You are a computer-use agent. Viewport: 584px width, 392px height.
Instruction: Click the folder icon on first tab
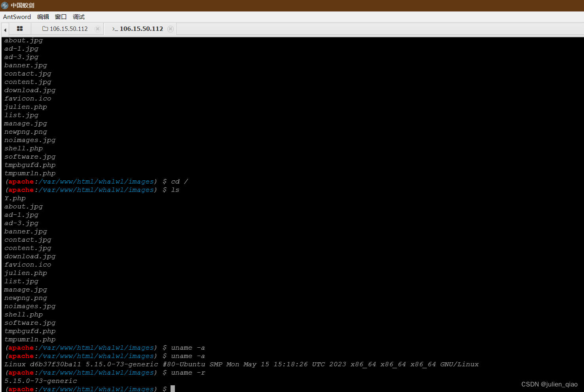point(45,29)
